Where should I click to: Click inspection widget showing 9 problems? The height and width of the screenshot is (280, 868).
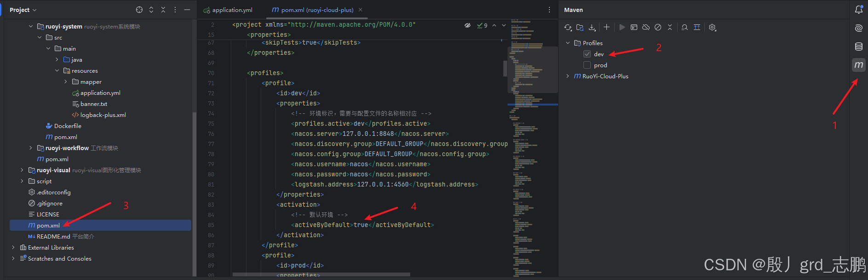click(x=482, y=25)
